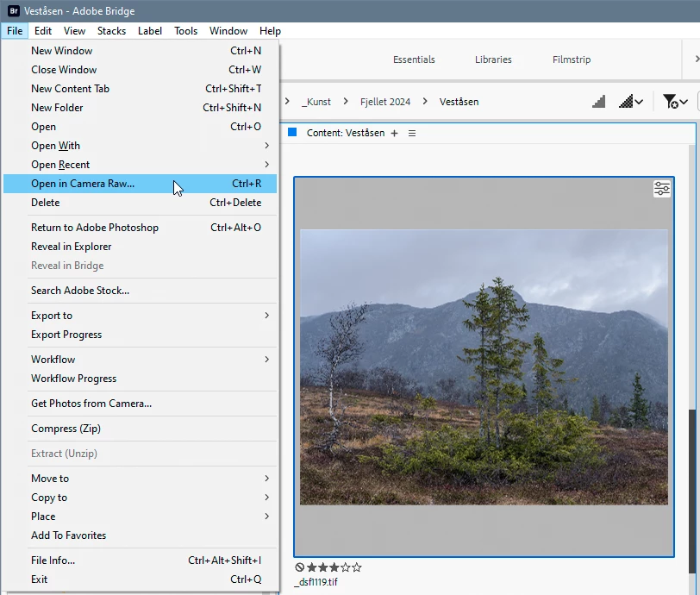Select Compress (Zip) menu item

click(141, 429)
